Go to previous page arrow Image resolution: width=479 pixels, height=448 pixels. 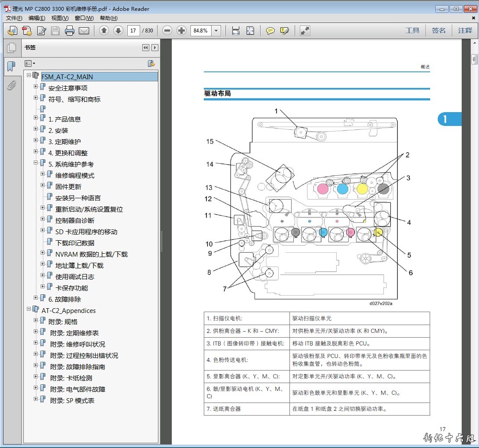[104, 31]
